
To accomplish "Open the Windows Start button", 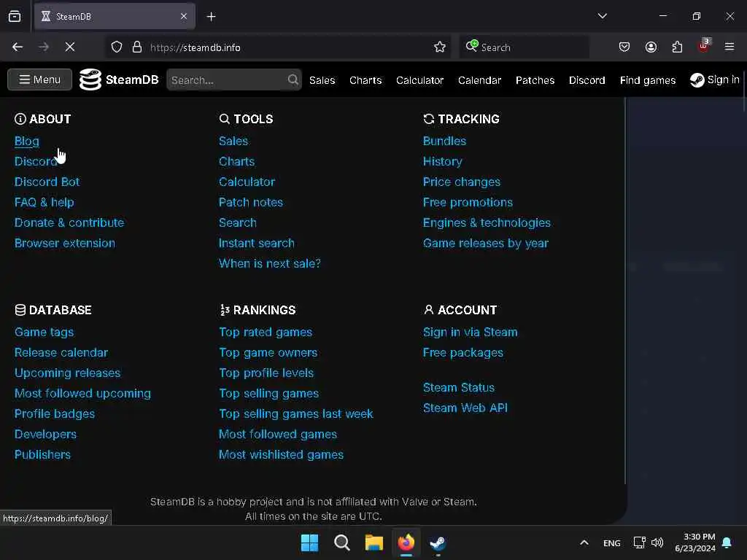I will point(309,542).
